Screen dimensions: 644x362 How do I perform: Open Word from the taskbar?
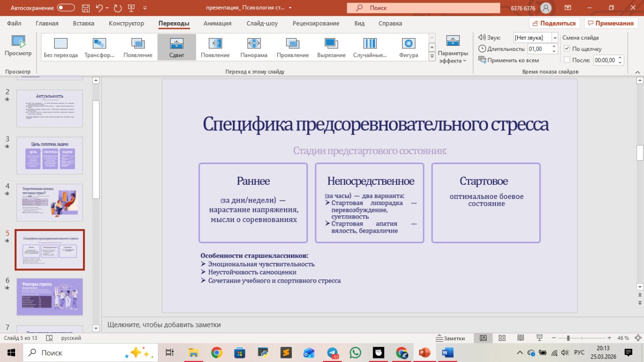(447, 352)
